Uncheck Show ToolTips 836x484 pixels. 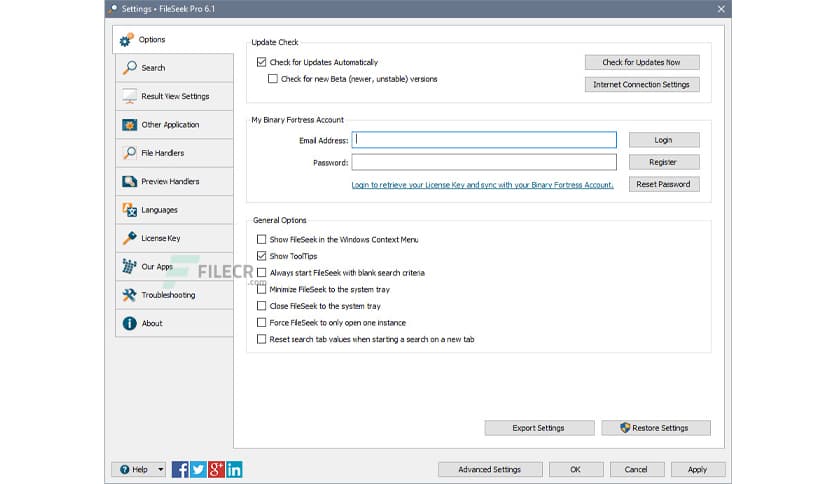click(261, 256)
